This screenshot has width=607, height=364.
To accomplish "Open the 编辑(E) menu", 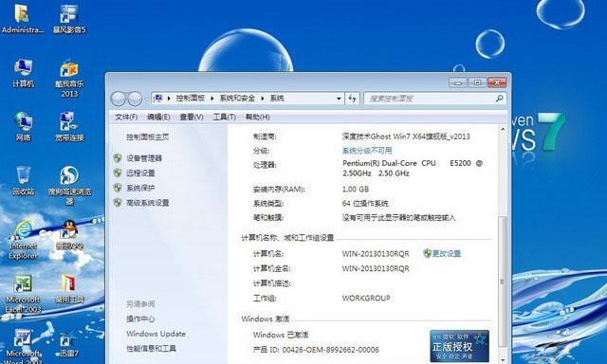I will [x=158, y=117].
